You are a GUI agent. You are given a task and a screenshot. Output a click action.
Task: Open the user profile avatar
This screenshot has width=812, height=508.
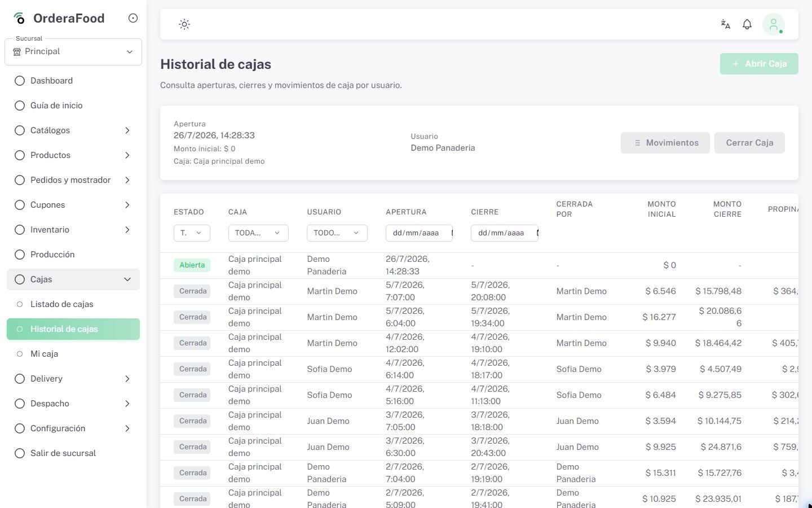coord(774,24)
